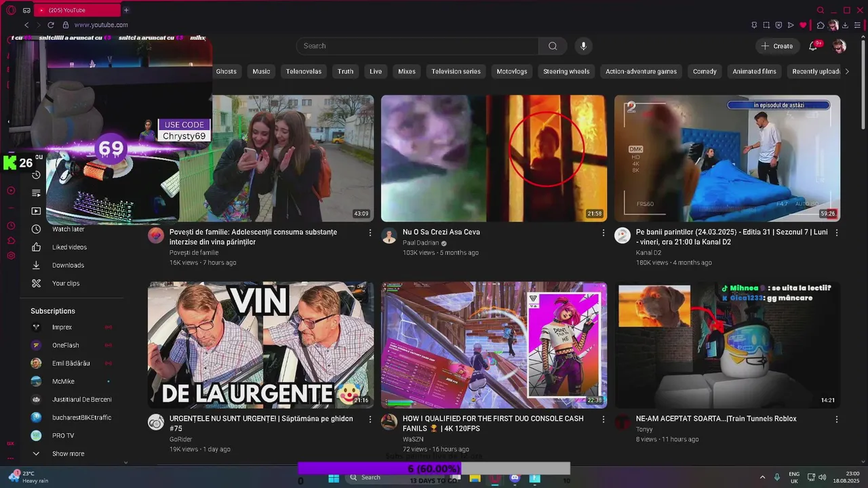The height and width of the screenshot is (488, 868).
Task: Open the Heavy rain weather widget
Action: click(27, 477)
